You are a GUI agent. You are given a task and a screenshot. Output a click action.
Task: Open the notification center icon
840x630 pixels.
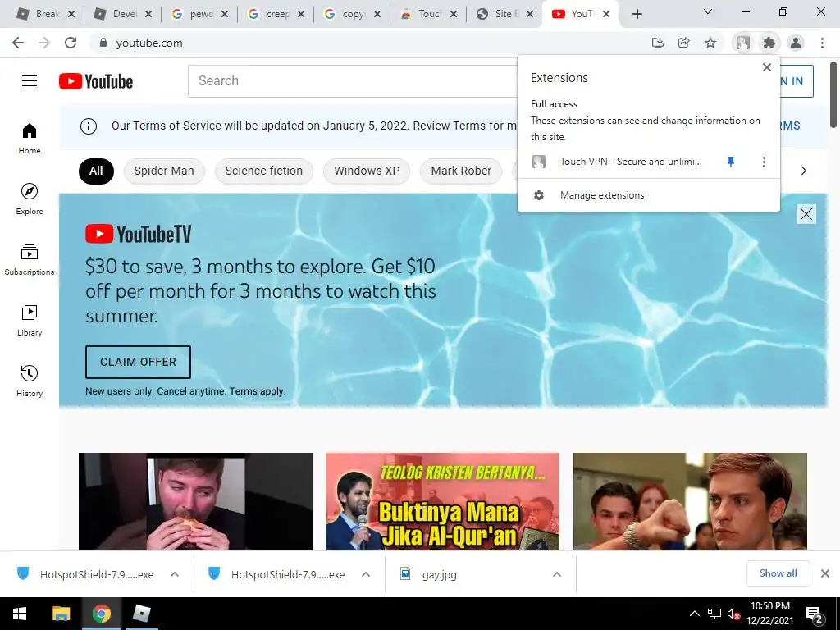point(815,614)
